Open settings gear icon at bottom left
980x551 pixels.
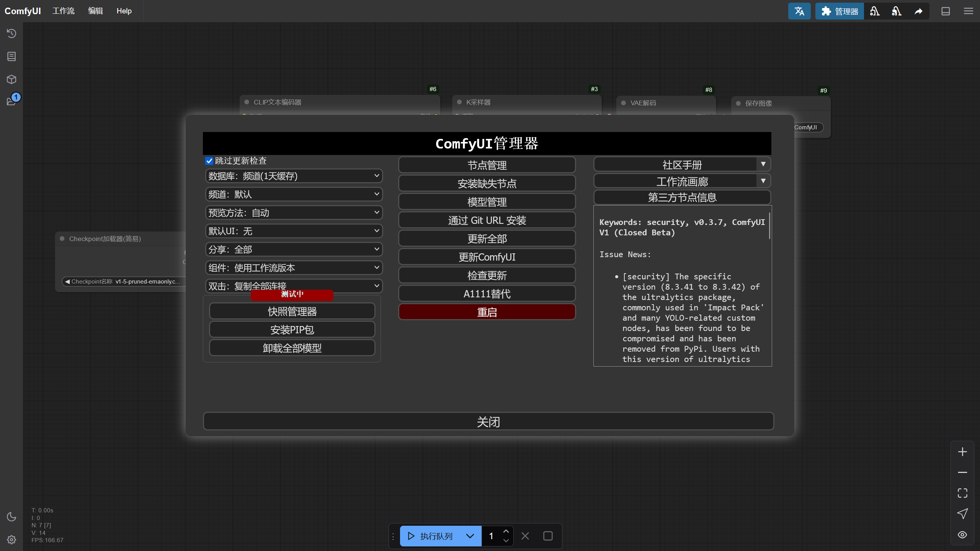[11, 540]
